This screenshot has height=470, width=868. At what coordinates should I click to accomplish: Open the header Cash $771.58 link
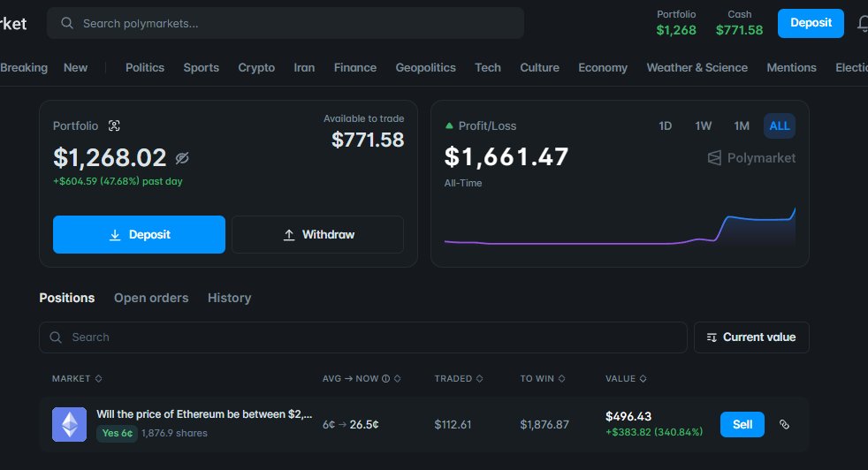point(739,23)
